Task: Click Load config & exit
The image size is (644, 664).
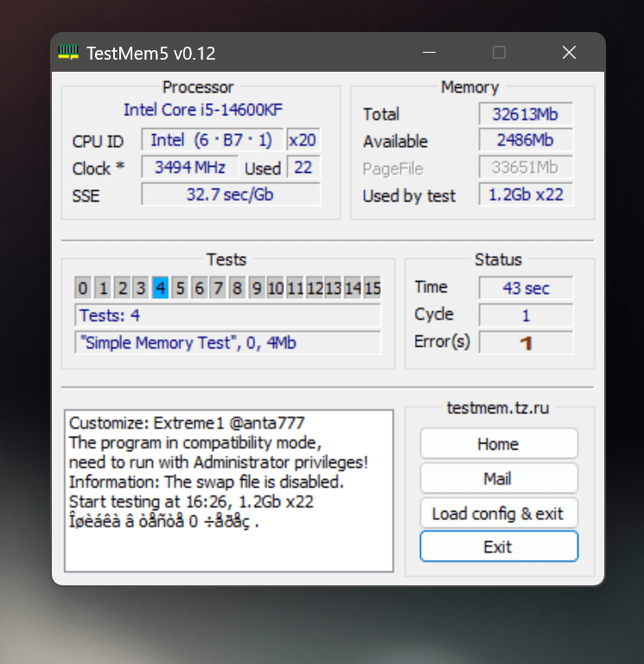Action: (499, 514)
